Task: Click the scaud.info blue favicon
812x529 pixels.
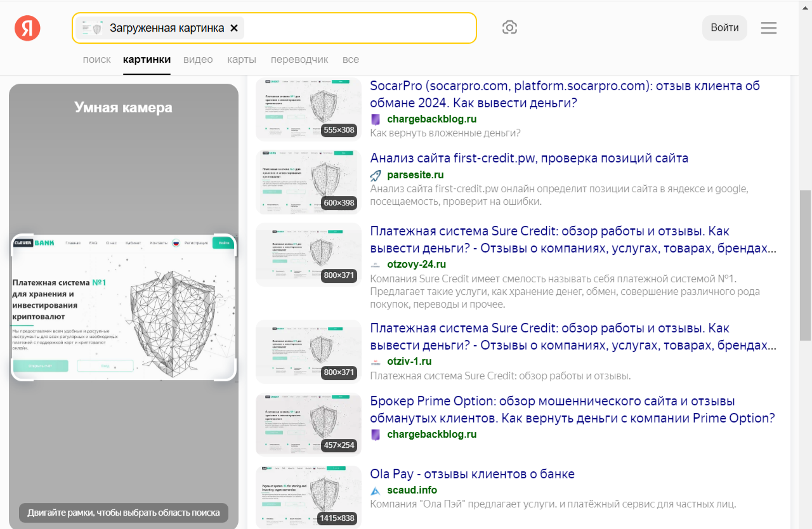Action: 376,490
